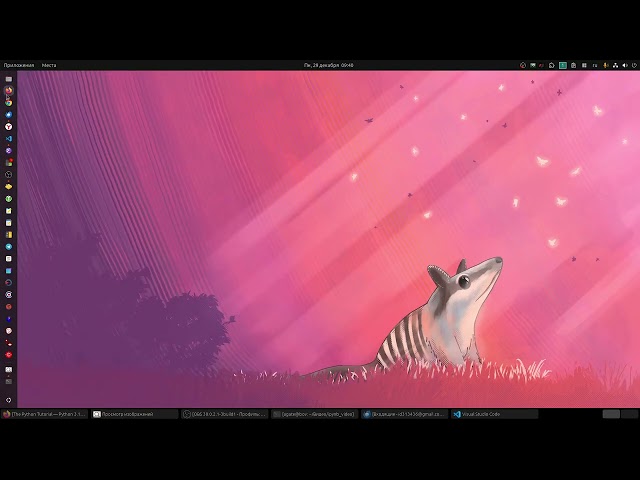
Task: Switch to The Python Tutorial window in taskbar
Action: [45, 413]
